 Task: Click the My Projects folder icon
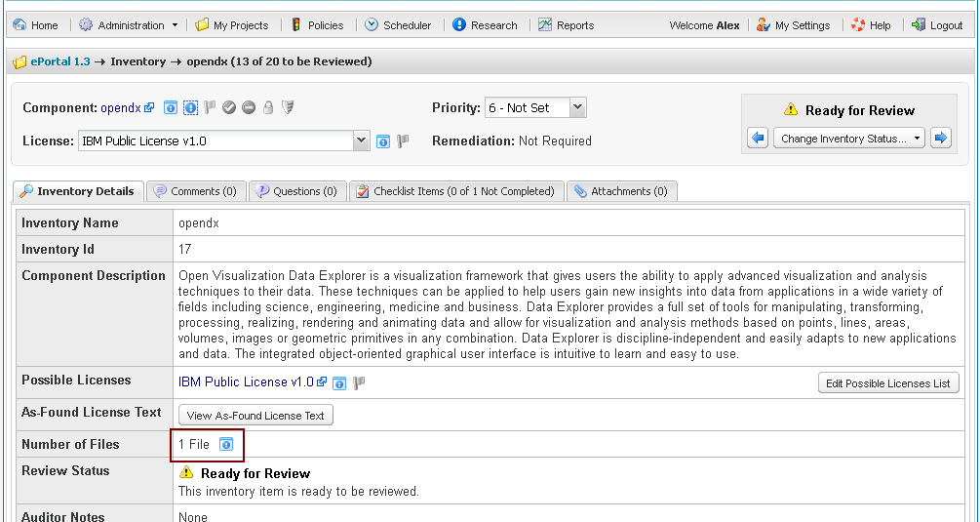(x=202, y=25)
